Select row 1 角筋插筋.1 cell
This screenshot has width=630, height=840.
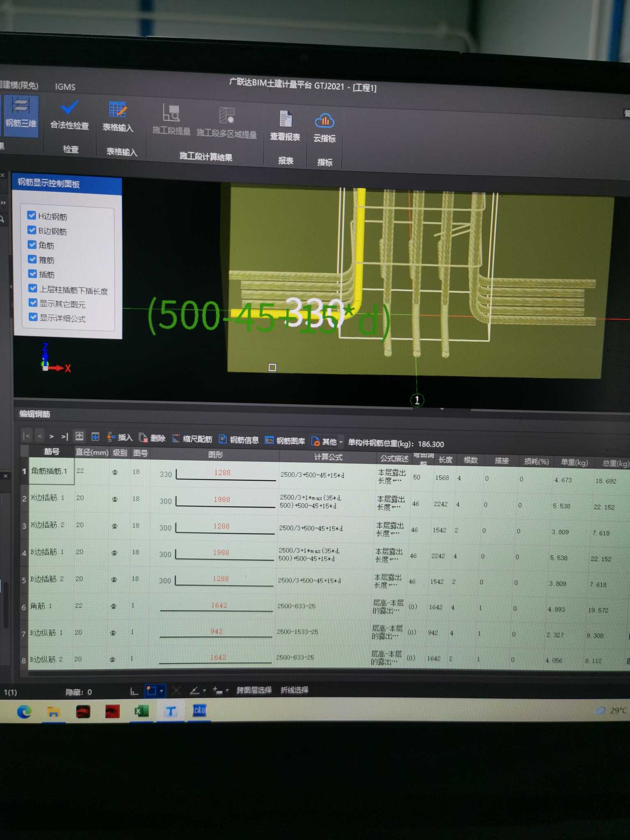click(x=51, y=471)
